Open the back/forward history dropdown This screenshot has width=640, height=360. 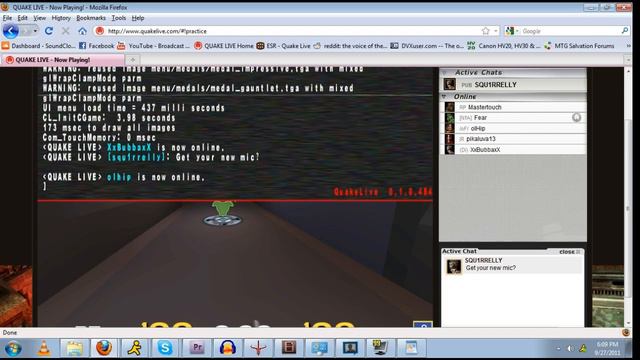click(36, 31)
